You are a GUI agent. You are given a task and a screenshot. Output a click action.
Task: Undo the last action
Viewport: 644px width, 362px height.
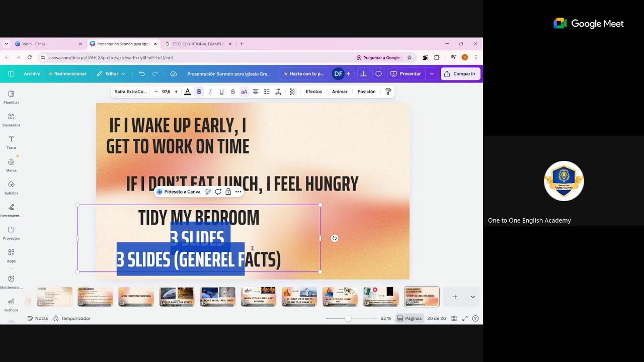[x=142, y=74]
